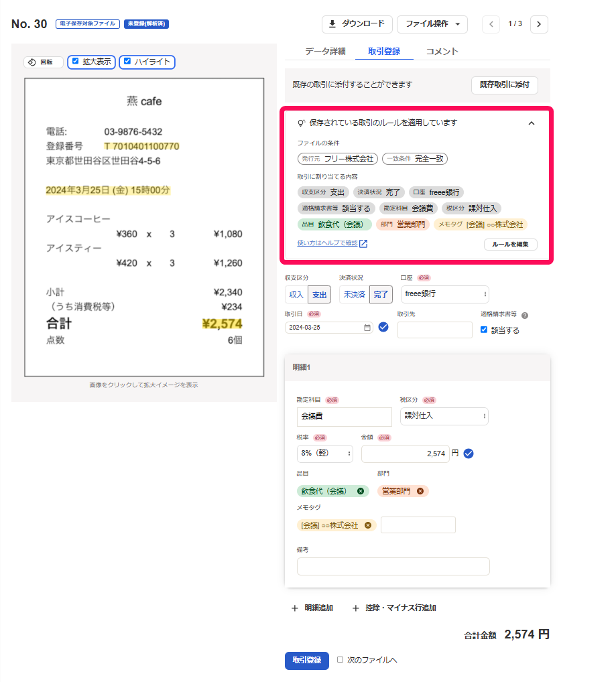Switch to the 取引登録 tab

(384, 52)
